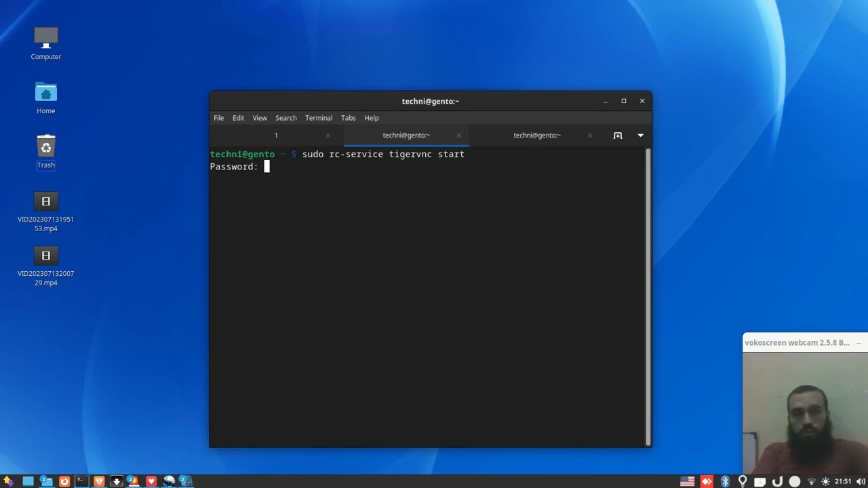868x488 pixels.
Task: Minimize the terminal window
Action: [606, 101]
